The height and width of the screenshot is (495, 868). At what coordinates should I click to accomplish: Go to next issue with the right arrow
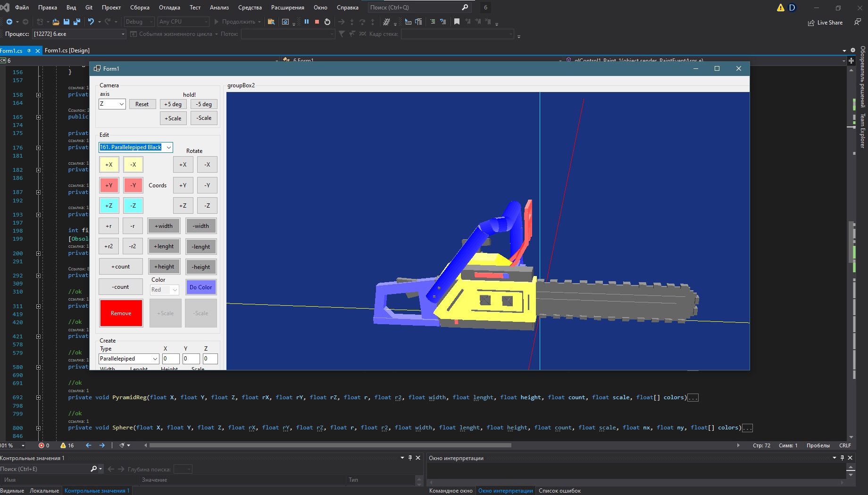pos(102,445)
